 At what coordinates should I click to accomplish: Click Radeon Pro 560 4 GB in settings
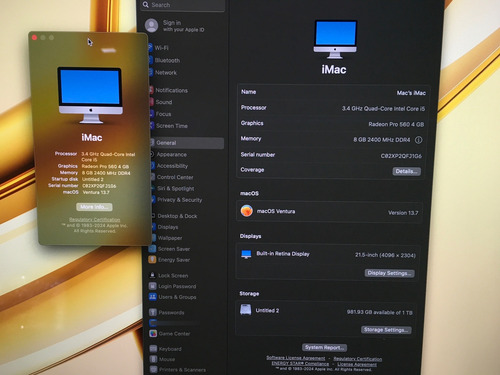[396, 124]
